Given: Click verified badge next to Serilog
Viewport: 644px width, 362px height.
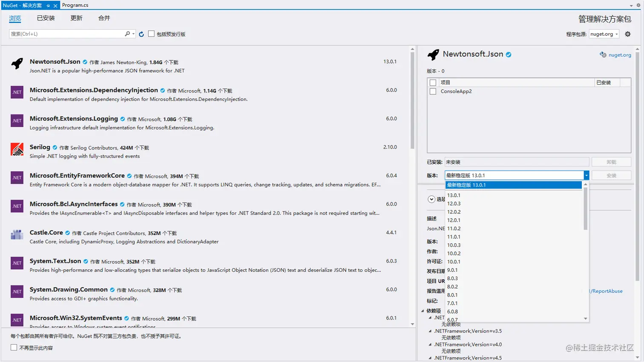Looking at the screenshot, I should [55, 148].
